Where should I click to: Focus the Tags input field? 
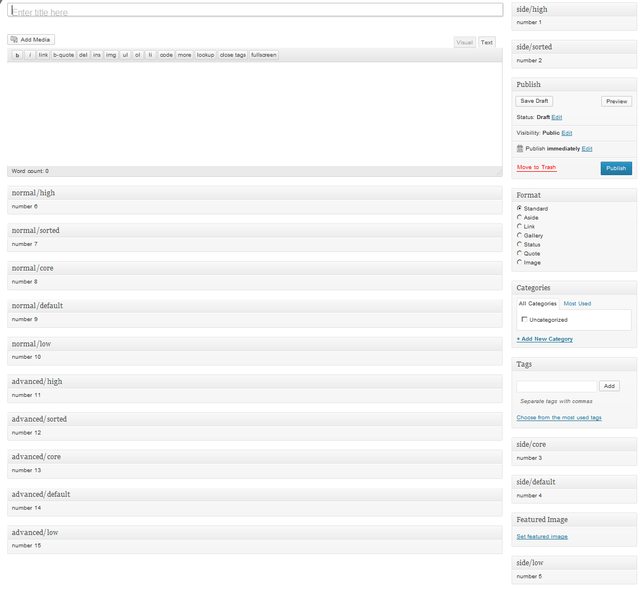[556, 386]
